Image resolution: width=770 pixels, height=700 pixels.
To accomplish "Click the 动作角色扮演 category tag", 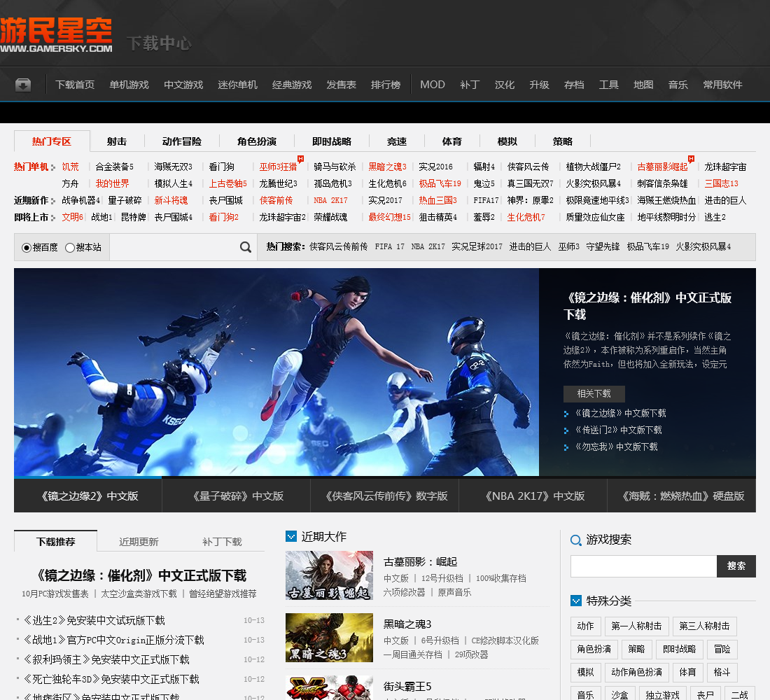I will pos(636,672).
